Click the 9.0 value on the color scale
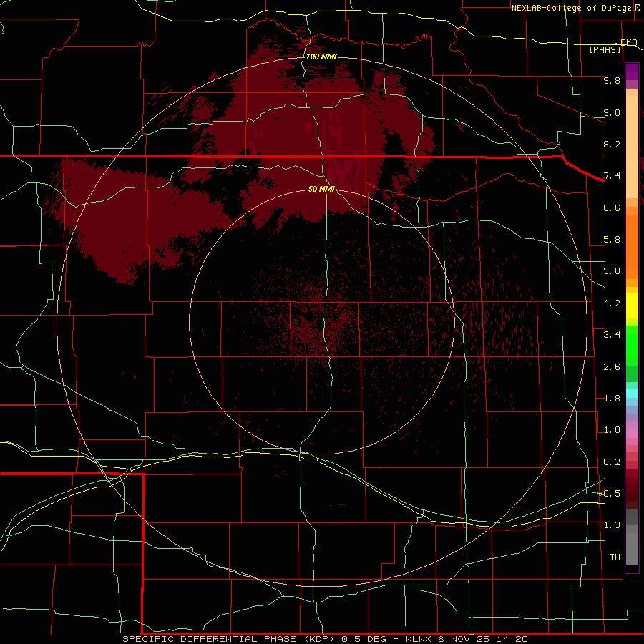 click(612, 112)
